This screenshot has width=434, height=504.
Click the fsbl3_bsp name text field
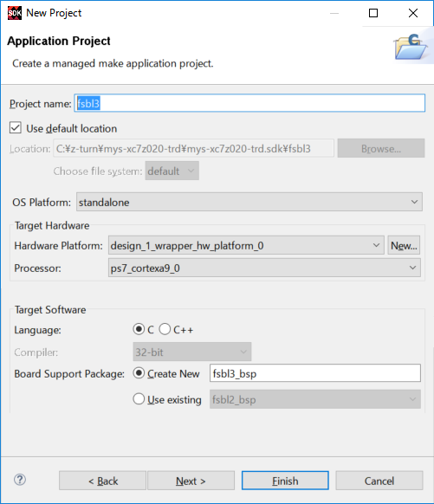click(315, 373)
